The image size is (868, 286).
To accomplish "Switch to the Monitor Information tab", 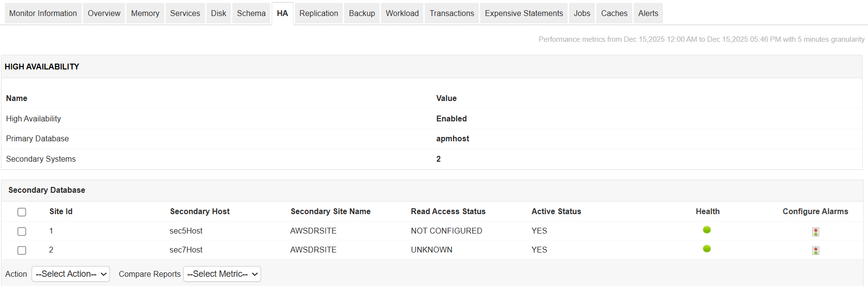I will (x=43, y=13).
